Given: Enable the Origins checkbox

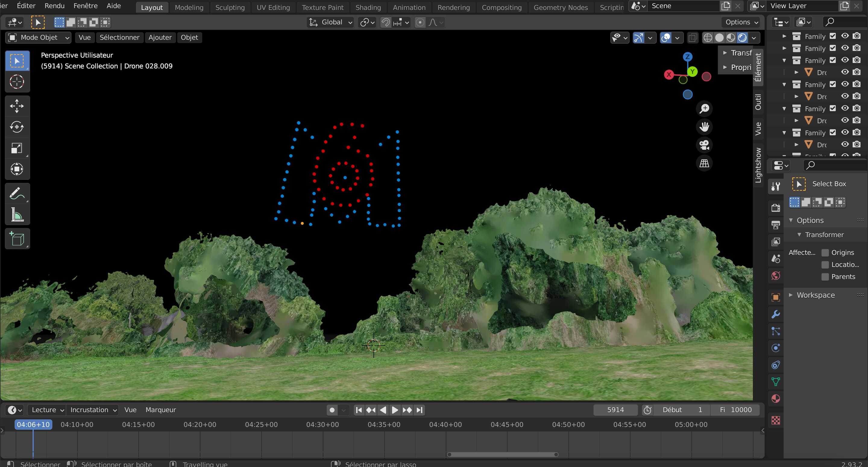Looking at the screenshot, I should tap(825, 253).
